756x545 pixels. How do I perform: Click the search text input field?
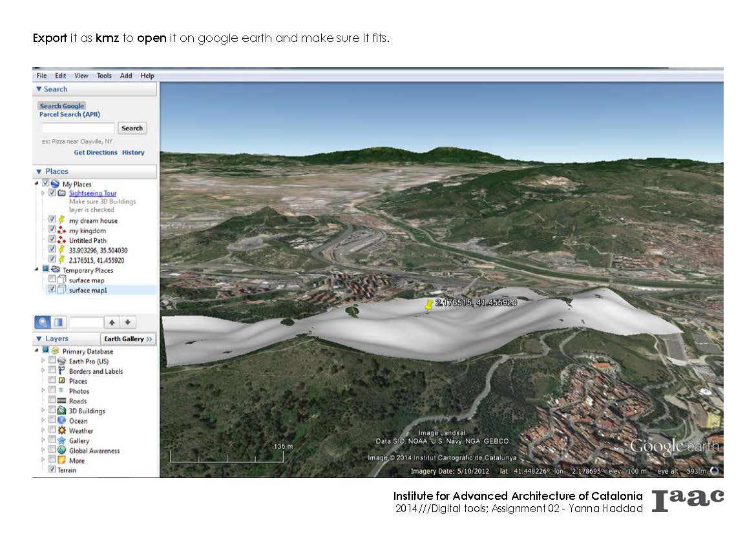tap(78, 128)
